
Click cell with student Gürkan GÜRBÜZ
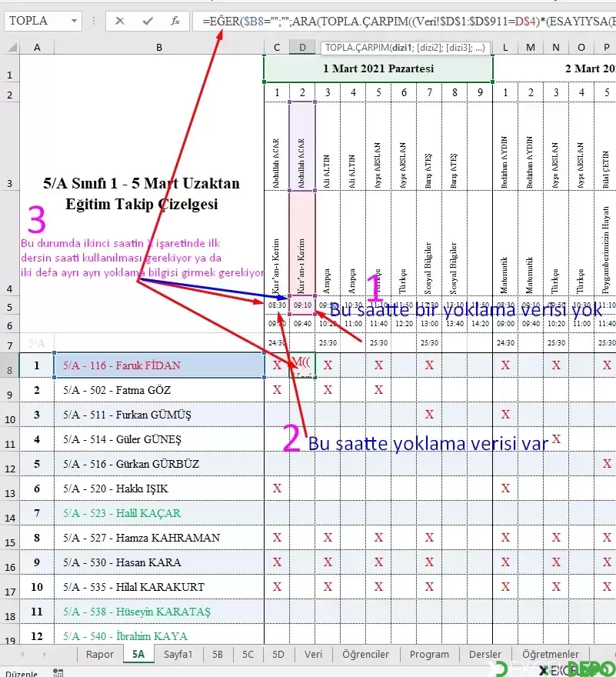159,464
